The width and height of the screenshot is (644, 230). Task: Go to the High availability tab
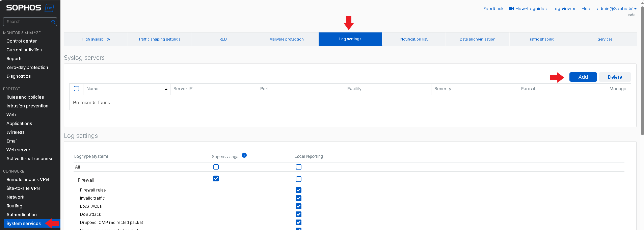(96, 39)
